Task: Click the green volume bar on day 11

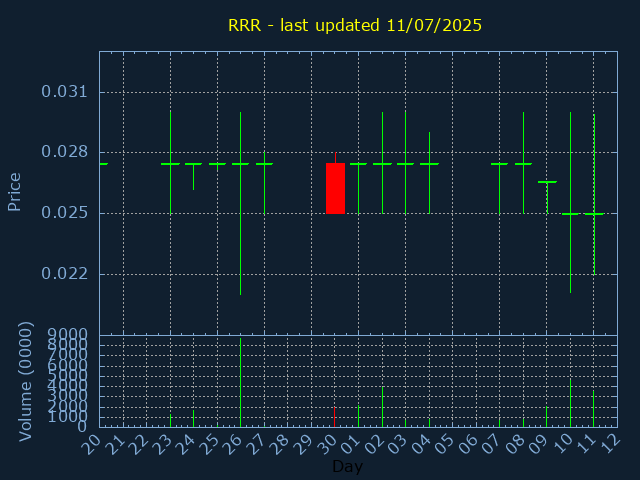Action: click(593, 409)
